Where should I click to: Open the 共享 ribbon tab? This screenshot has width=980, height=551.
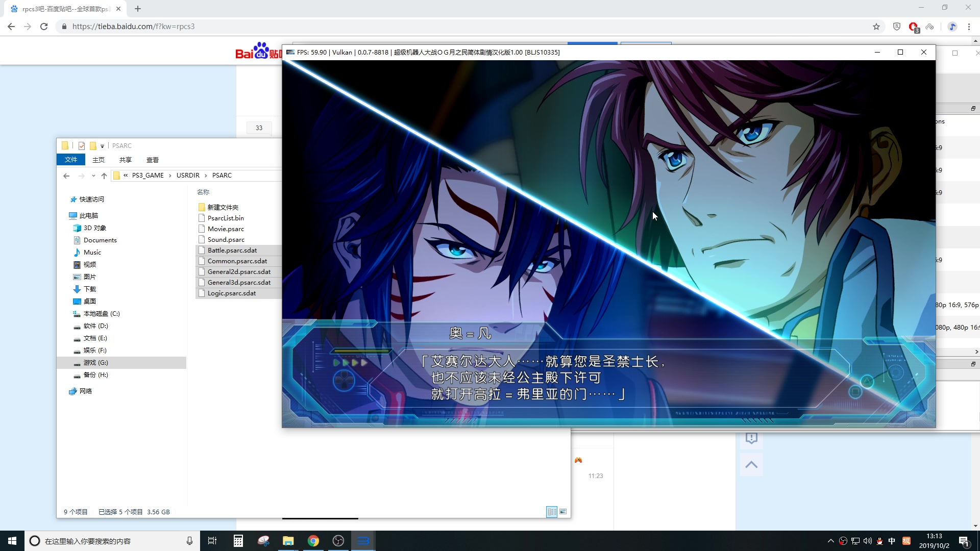click(126, 160)
